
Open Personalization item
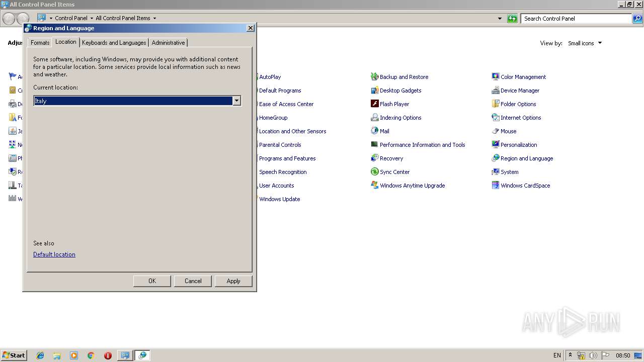coord(514,145)
